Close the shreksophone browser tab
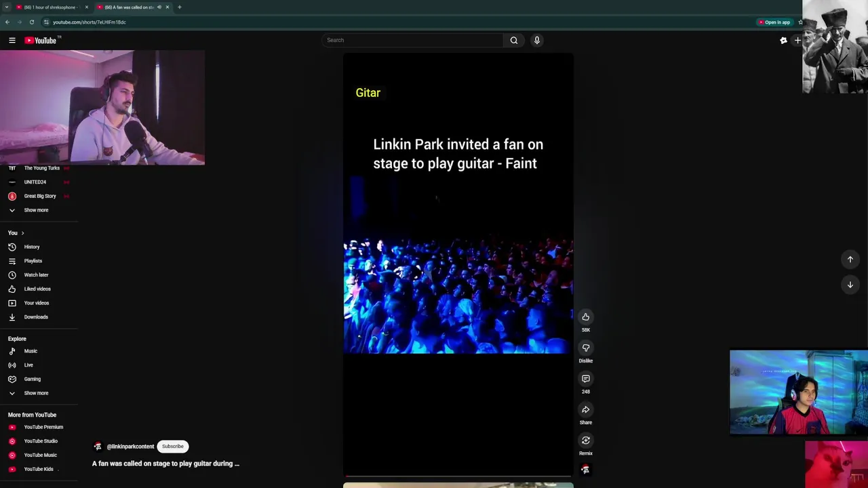Viewport: 868px width, 488px height. tap(86, 7)
